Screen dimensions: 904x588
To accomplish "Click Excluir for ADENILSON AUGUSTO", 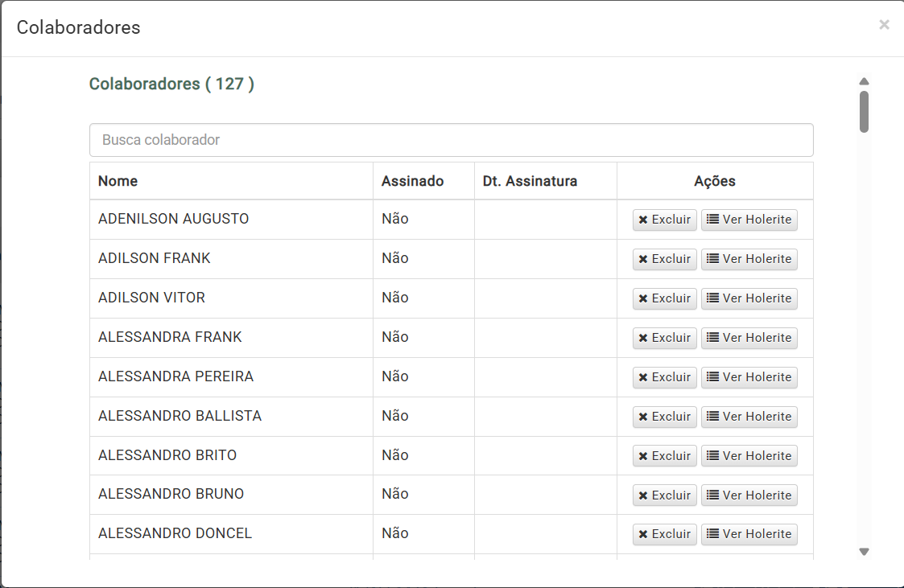I will pyautogui.click(x=665, y=220).
